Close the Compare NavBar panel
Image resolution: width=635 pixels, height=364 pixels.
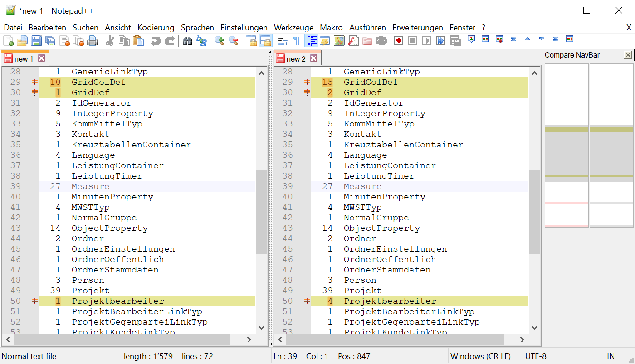pos(628,55)
